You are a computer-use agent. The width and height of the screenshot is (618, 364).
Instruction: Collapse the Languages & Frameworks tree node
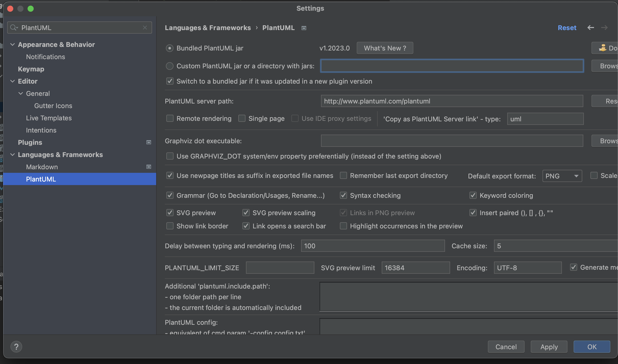(12, 154)
